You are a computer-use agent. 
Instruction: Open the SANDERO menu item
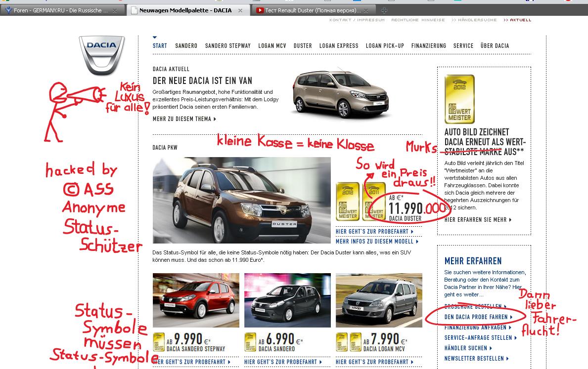tap(186, 46)
